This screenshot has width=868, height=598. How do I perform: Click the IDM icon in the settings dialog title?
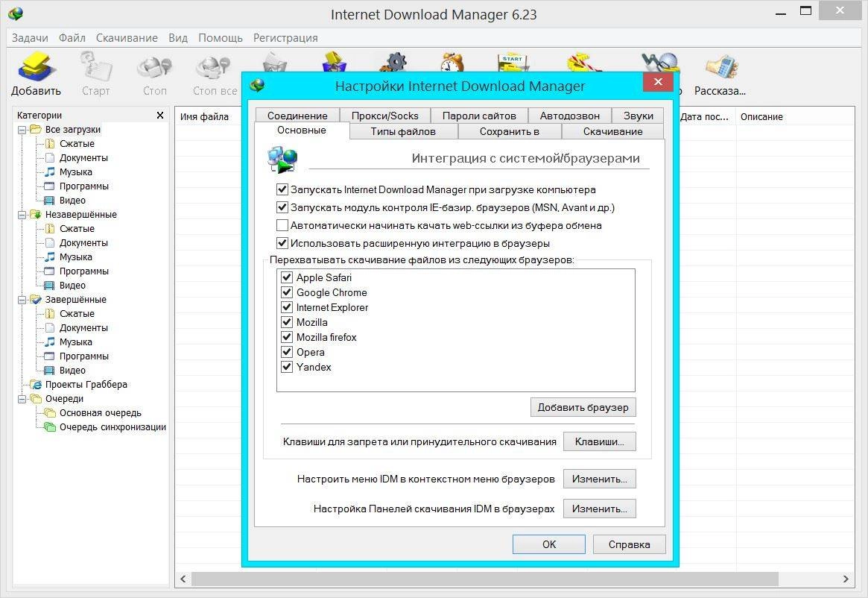257,85
